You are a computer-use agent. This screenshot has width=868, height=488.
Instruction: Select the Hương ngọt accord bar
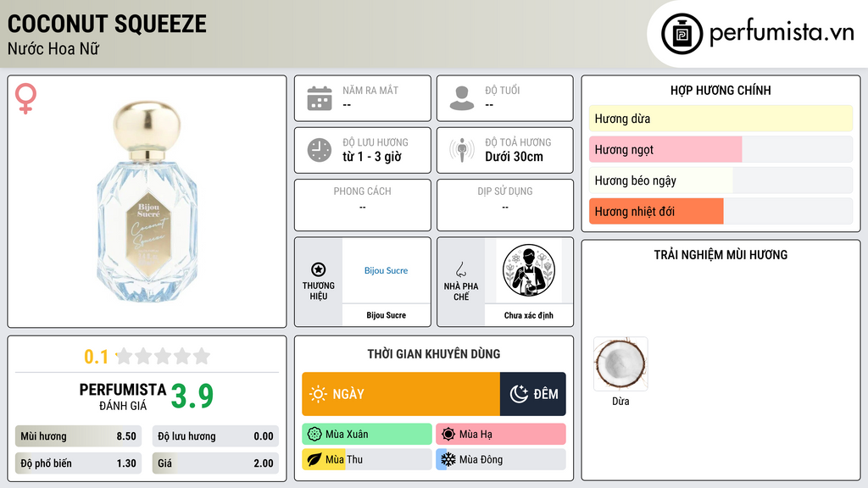[x=721, y=149]
